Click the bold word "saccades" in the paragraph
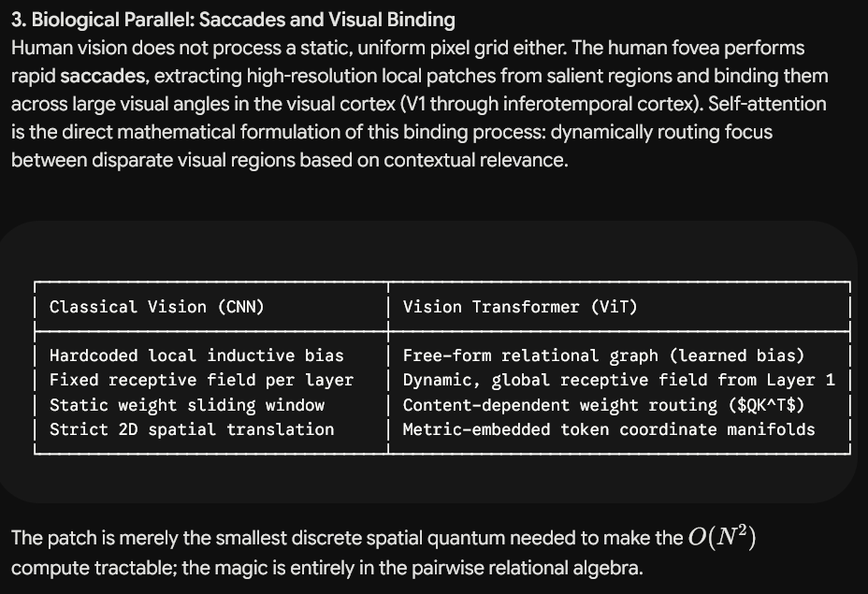 tap(105, 76)
